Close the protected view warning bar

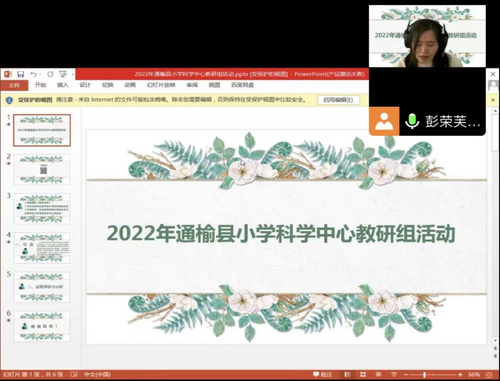[x=493, y=100]
